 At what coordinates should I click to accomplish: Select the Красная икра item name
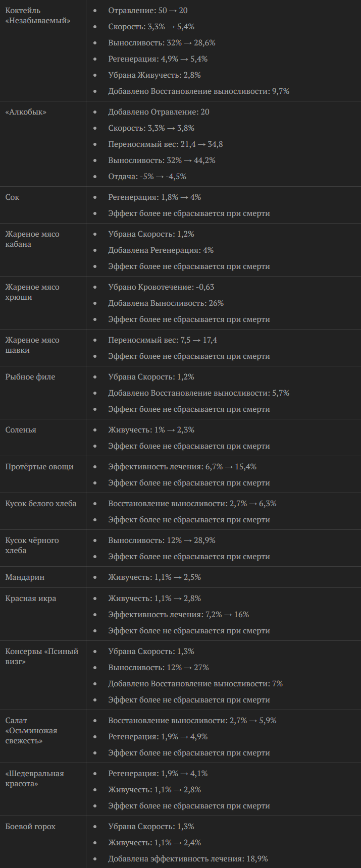[x=31, y=599]
